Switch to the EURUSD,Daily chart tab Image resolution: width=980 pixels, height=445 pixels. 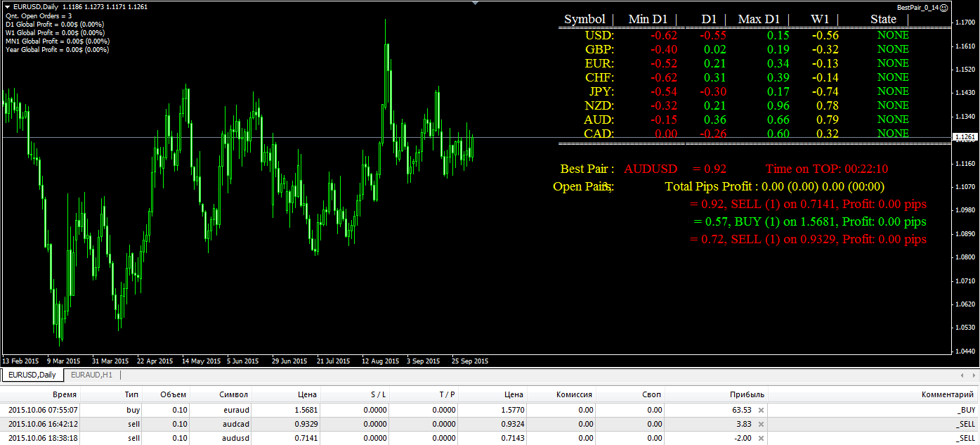coord(32,375)
